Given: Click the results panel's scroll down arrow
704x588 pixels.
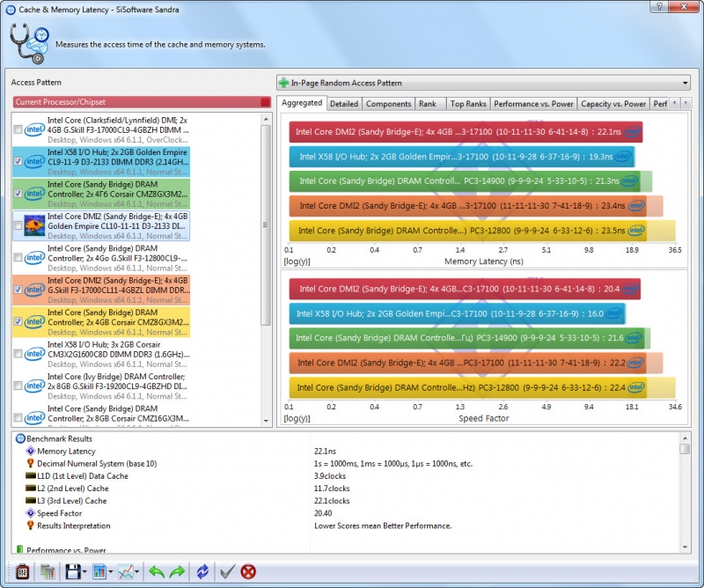Looking at the screenshot, I should [685, 548].
